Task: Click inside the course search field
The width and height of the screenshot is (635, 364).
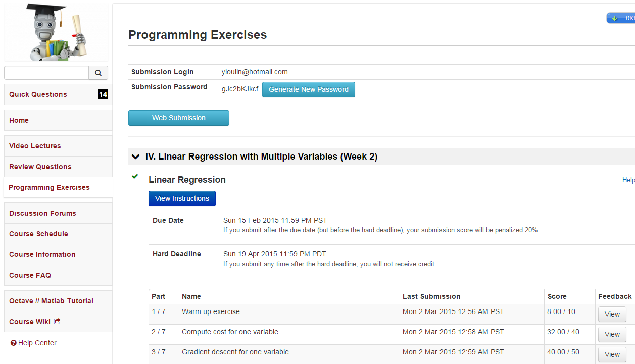Action: click(46, 73)
